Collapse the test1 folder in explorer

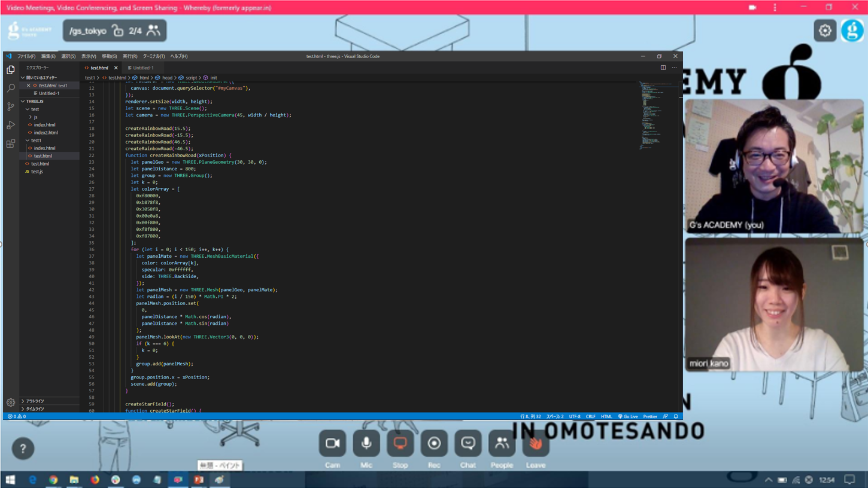click(36, 141)
